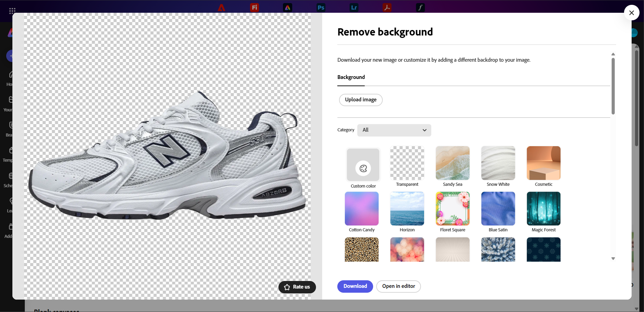Open the Adobe Fonts f app icon

420,8
